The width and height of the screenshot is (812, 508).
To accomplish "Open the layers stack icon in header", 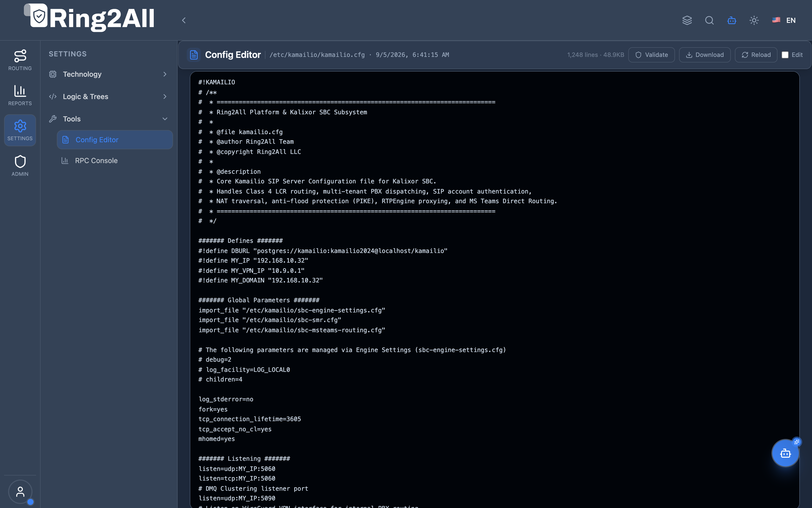I will (687, 21).
